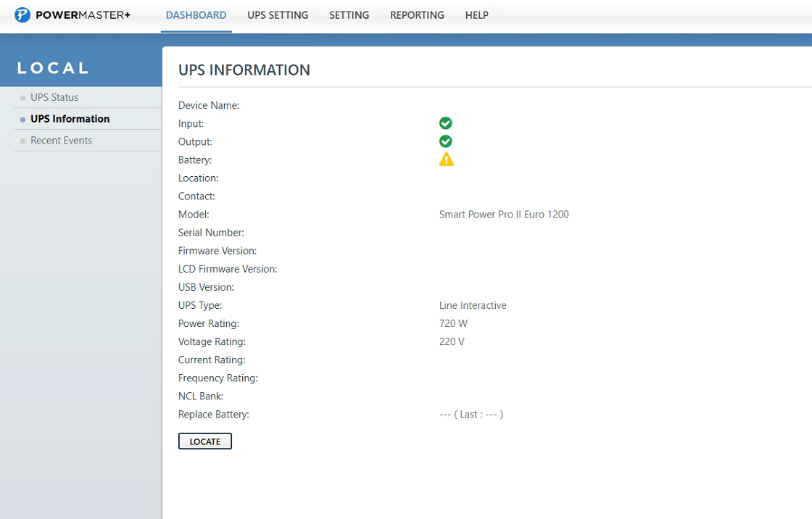The width and height of the screenshot is (812, 519).
Task: Click the Contact label
Action: coord(196,196)
